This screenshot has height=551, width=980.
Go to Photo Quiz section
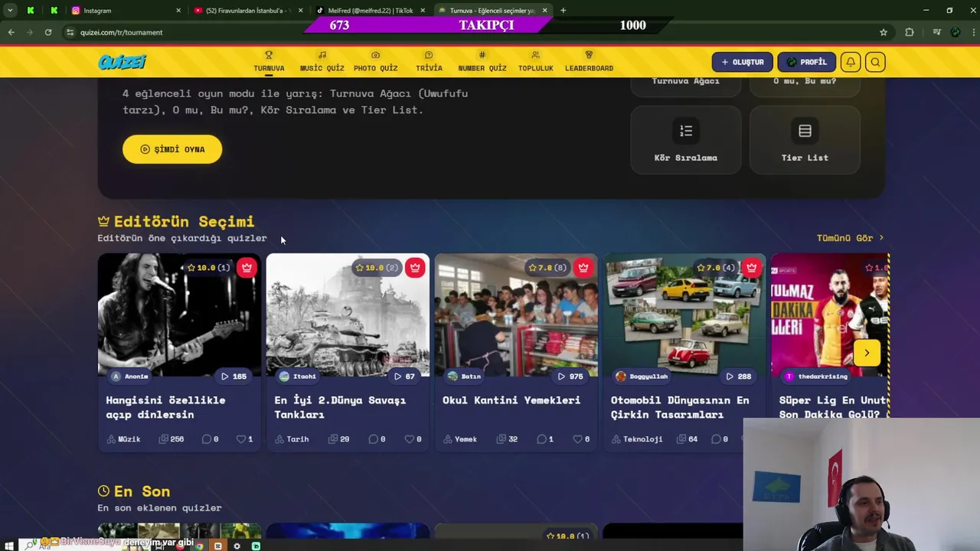375,62
